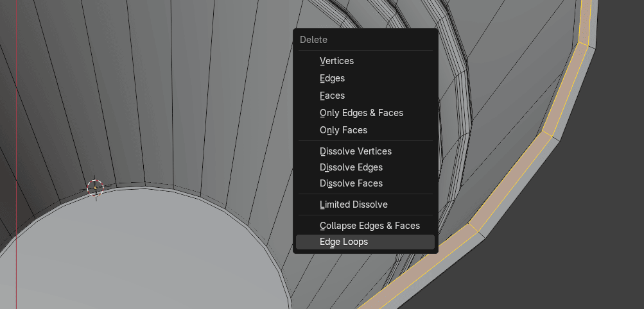Choose Dissolve Faces
The height and width of the screenshot is (309, 644).
351,183
